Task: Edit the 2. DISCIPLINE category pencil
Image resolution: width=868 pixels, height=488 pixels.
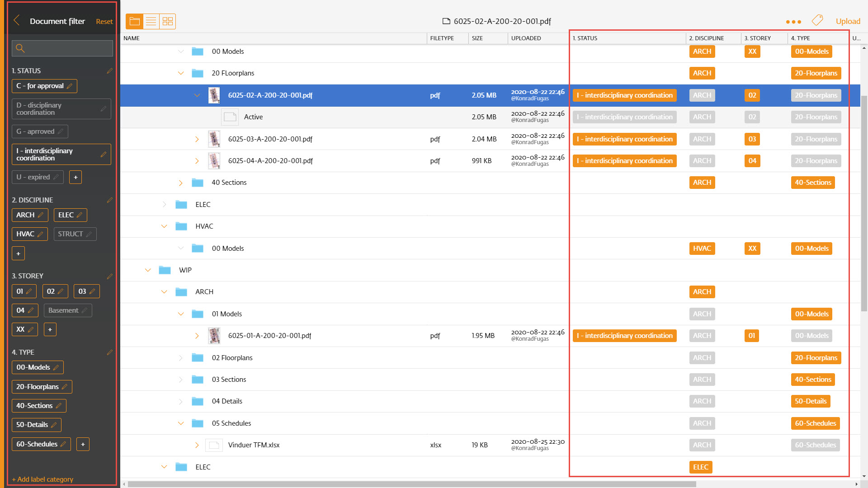Action: 109,200
